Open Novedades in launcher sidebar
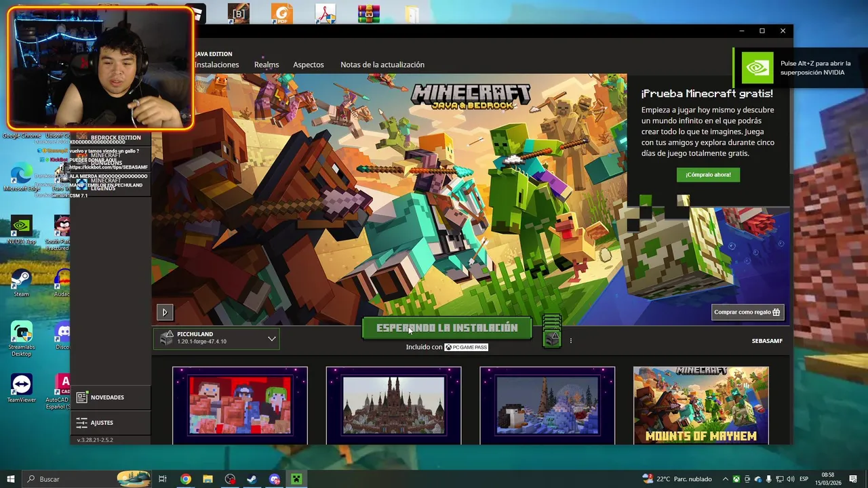Image resolution: width=868 pixels, height=488 pixels. click(x=110, y=397)
